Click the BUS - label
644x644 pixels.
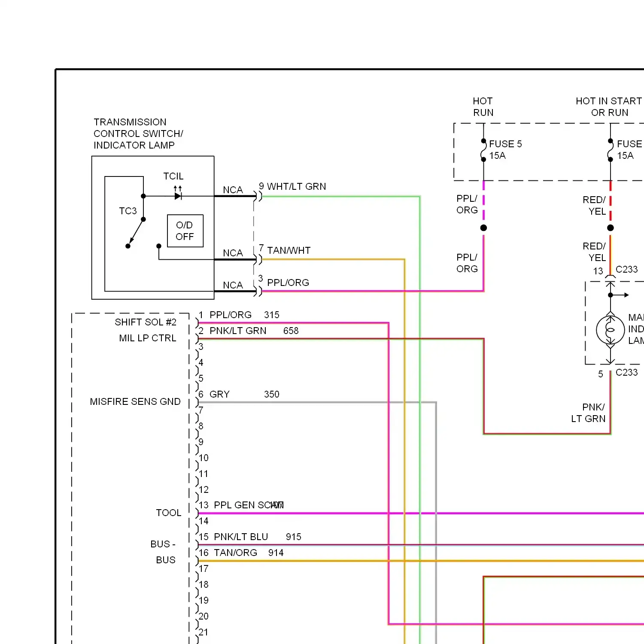[x=163, y=544]
